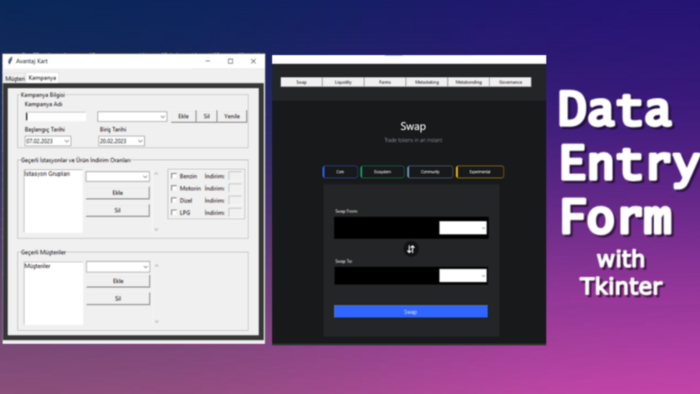Screen dimensions: 700x394
Task: Minimize the Avantaj Kart window
Action: [208, 61]
